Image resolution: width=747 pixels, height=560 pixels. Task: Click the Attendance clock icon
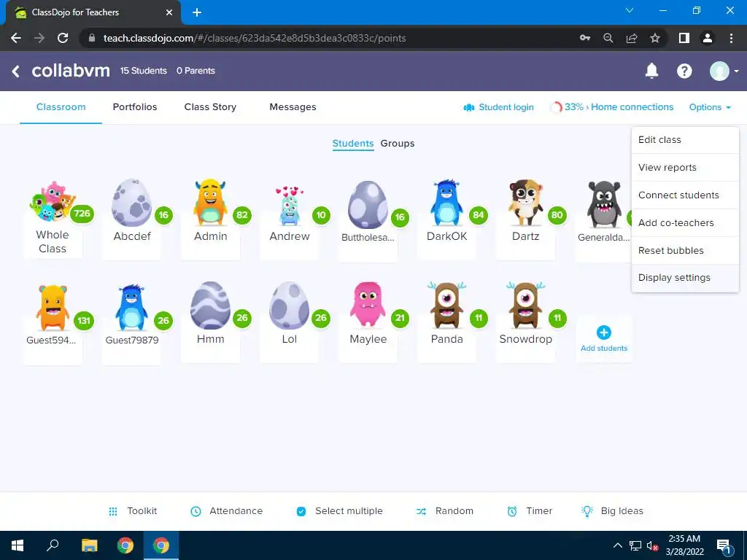tap(196, 511)
